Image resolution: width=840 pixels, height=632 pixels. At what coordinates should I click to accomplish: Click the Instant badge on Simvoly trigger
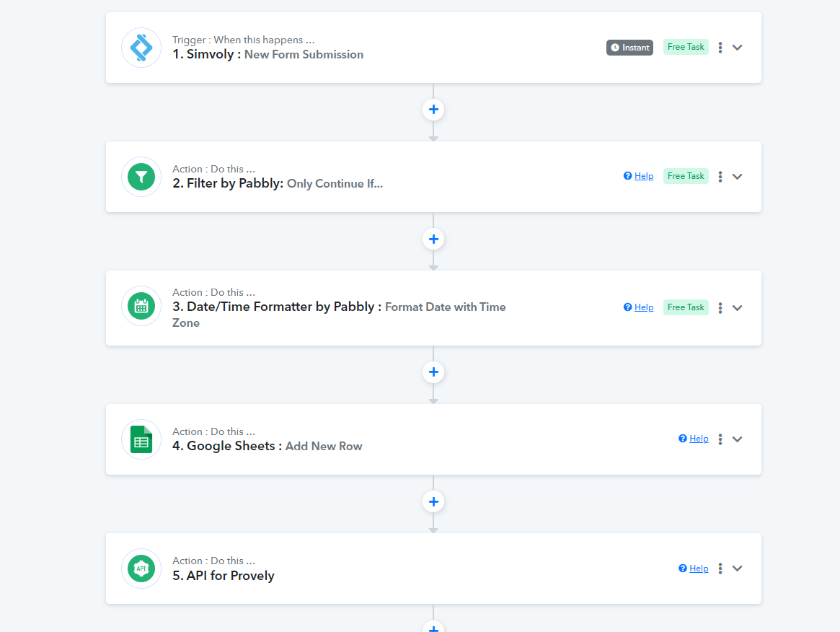(x=629, y=48)
